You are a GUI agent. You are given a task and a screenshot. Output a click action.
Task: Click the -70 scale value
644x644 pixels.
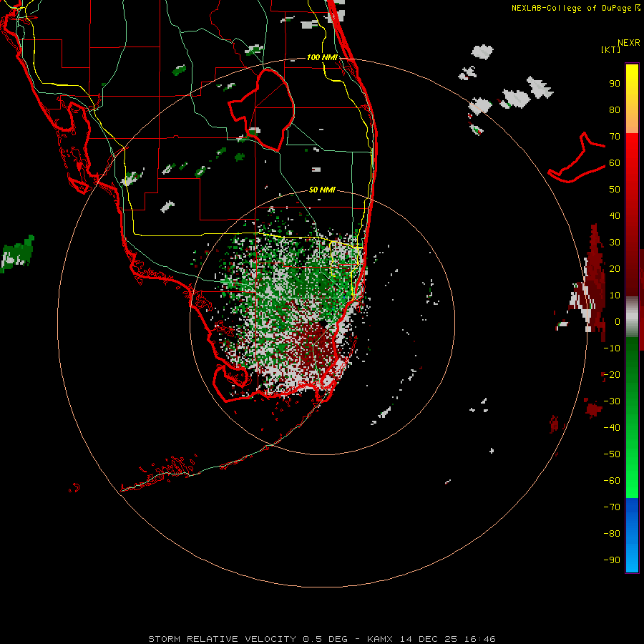tap(612, 507)
